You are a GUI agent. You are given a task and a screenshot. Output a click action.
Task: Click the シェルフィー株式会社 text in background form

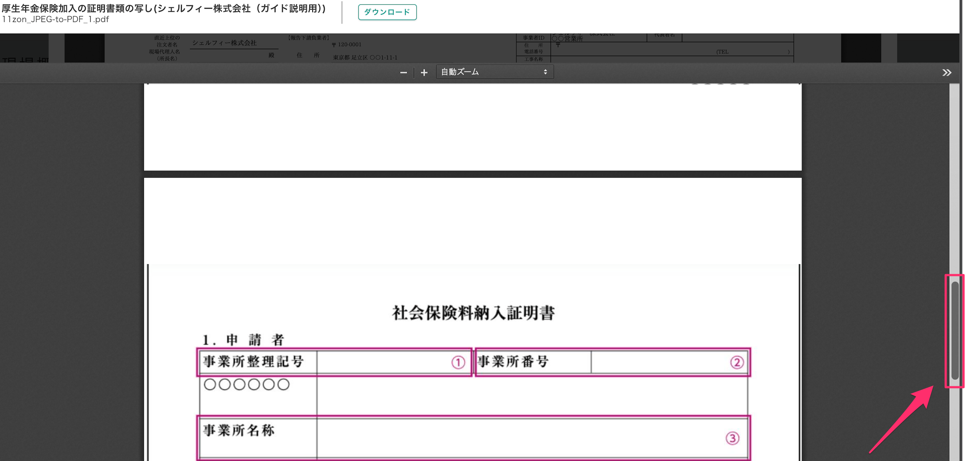(224, 43)
